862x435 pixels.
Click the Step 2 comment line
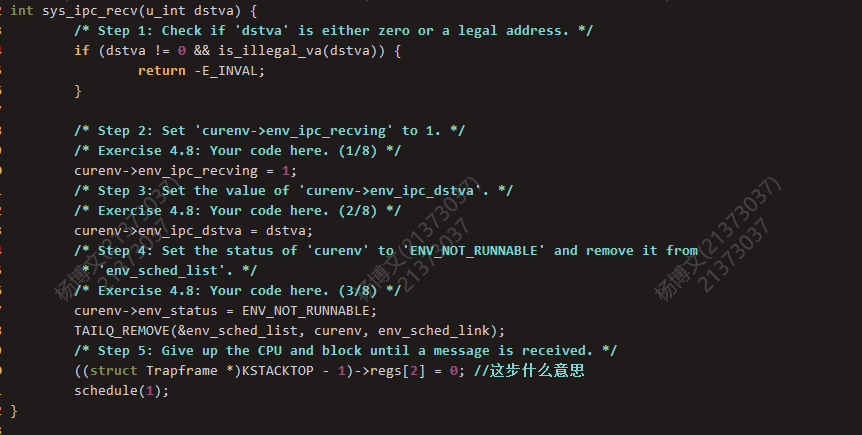tap(269, 131)
